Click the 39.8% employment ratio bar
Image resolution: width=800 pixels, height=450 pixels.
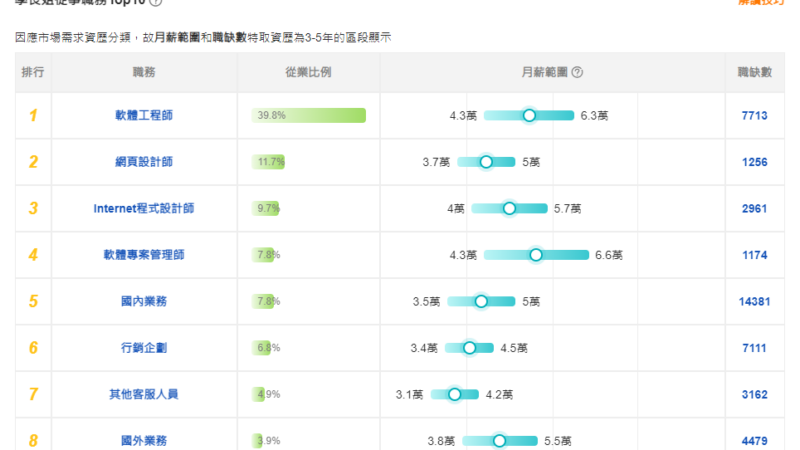(x=308, y=116)
